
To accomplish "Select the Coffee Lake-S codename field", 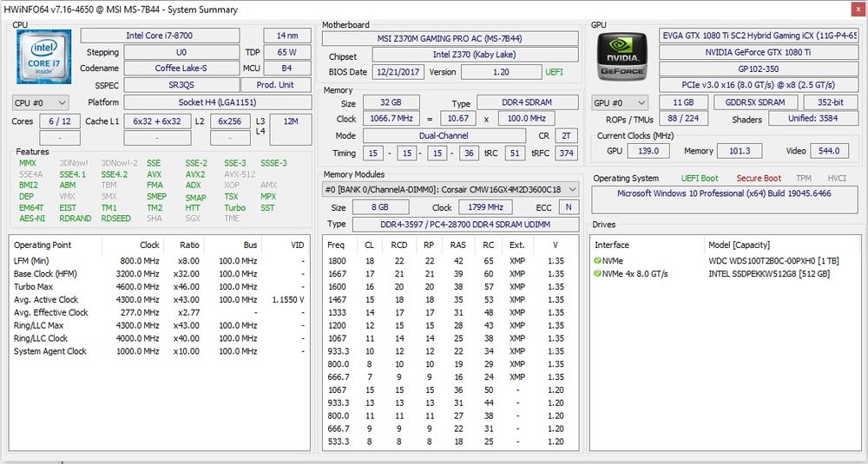I will pyautogui.click(x=181, y=68).
